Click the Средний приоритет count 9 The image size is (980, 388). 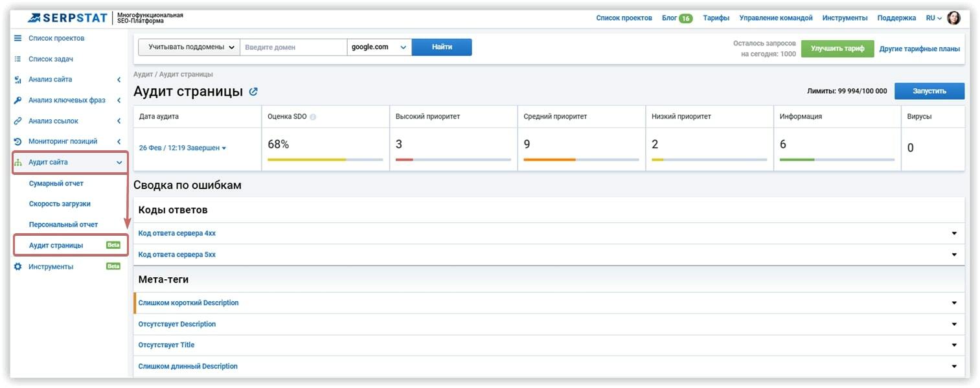click(x=527, y=144)
